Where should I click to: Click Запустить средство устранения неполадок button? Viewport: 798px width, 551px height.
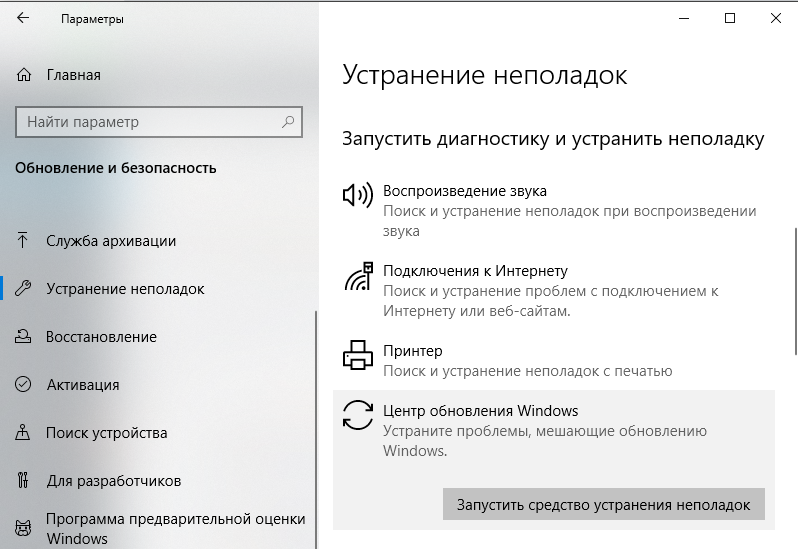point(604,504)
